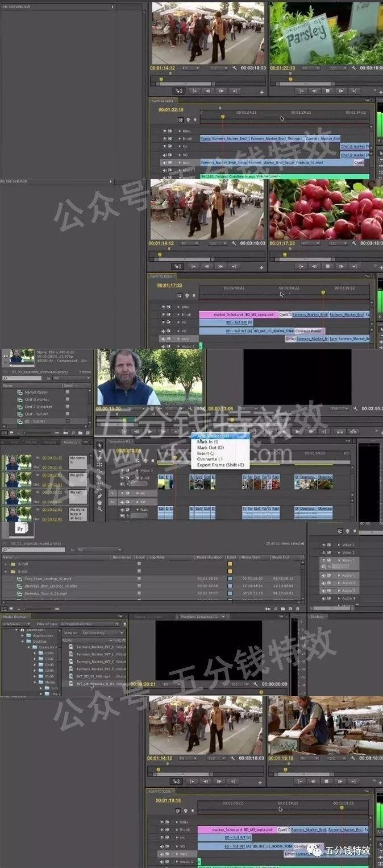Open wrench settings in interview source monitor

(189, 408)
